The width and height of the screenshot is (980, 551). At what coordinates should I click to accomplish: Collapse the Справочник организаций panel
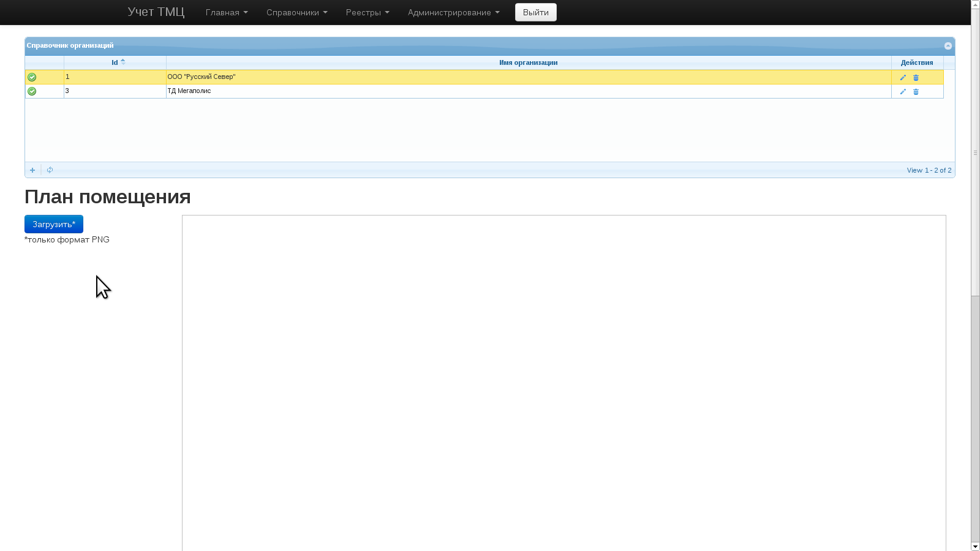tap(948, 46)
